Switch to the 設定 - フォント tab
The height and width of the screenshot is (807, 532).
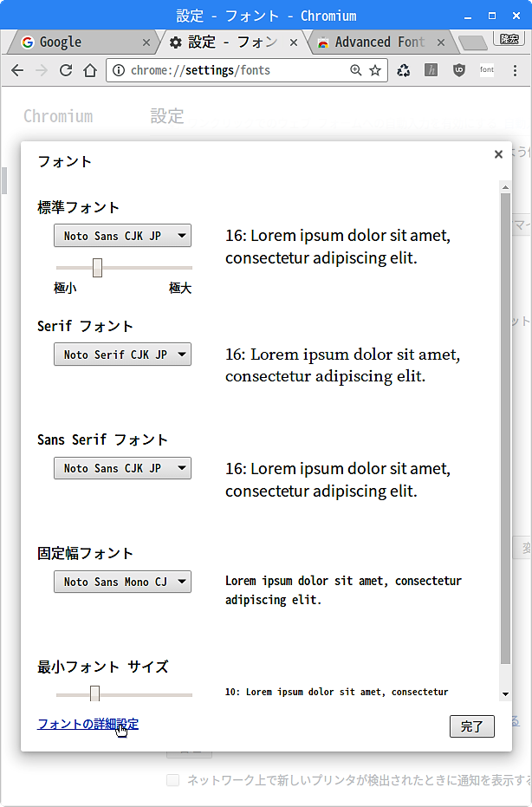(x=230, y=42)
